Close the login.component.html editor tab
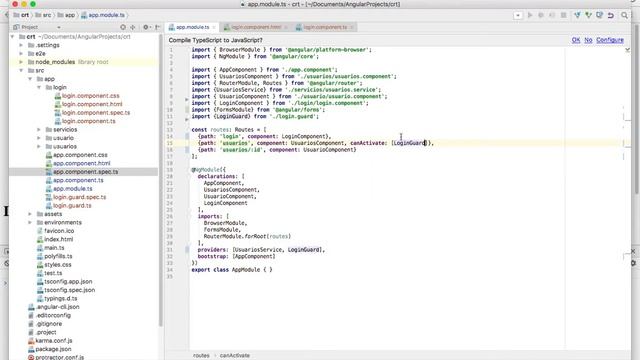The height and width of the screenshot is (360, 640). [286, 27]
